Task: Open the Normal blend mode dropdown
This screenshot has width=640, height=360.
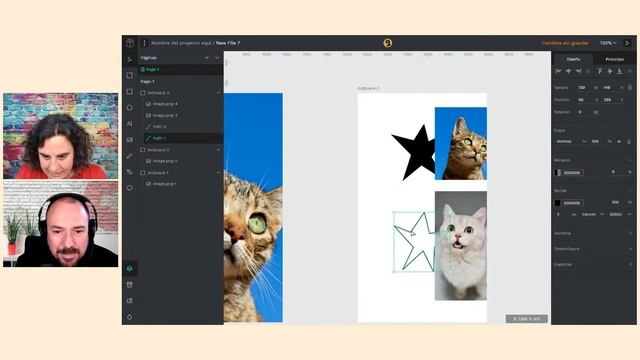Action: coord(571,142)
